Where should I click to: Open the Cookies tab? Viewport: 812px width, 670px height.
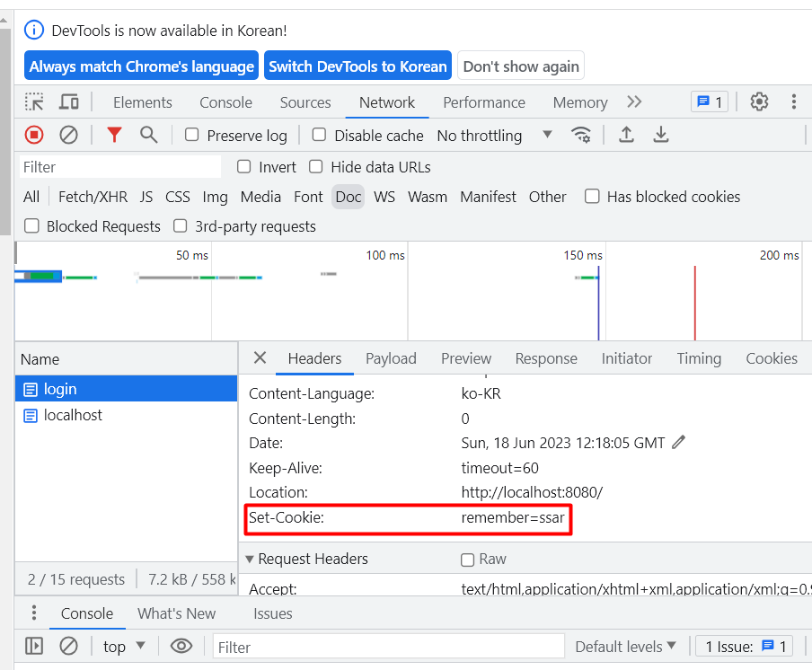click(771, 358)
